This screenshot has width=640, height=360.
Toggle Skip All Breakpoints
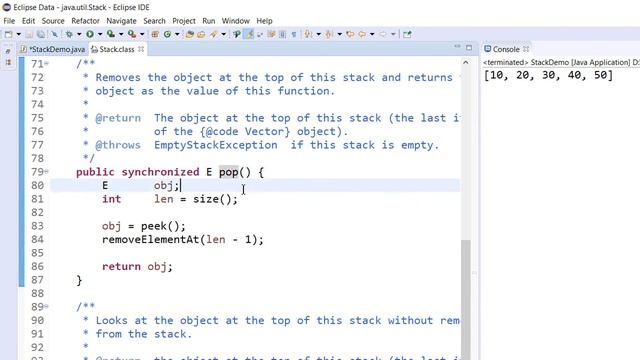coord(55,34)
